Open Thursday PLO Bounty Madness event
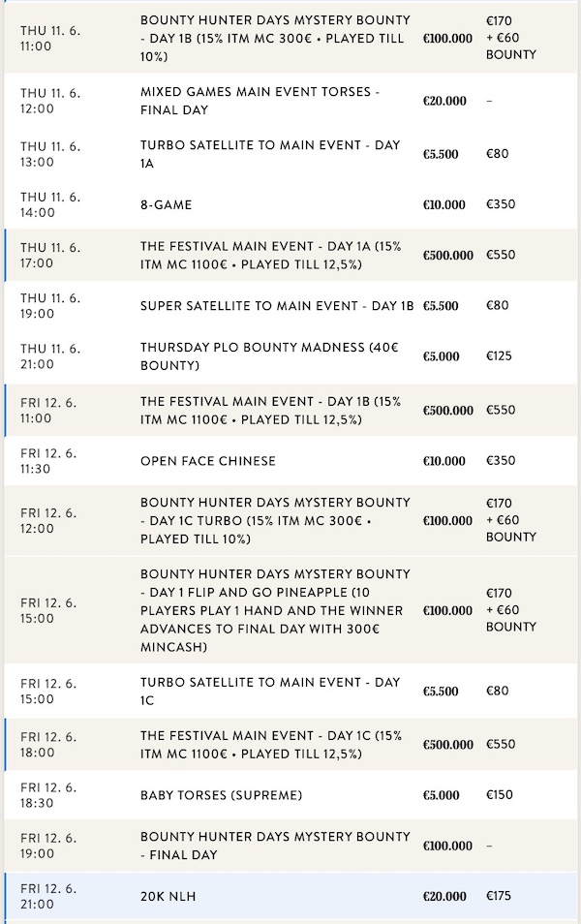Image resolution: width=581 pixels, height=924 pixels. coord(290,356)
